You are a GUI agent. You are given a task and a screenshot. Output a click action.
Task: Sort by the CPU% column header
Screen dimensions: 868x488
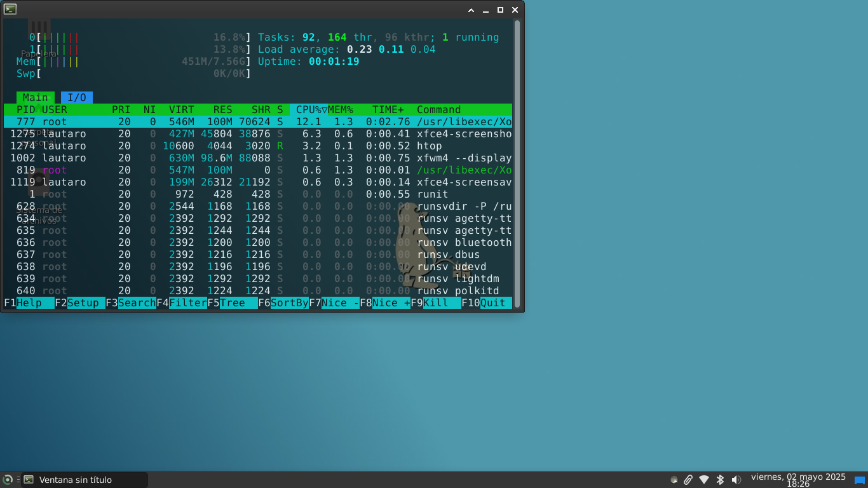[x=309, y=109]
